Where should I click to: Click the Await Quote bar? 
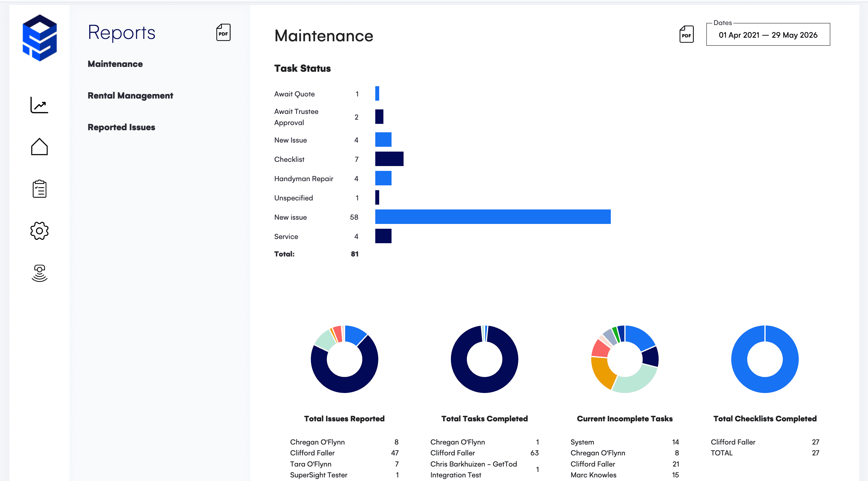[377, 93]
